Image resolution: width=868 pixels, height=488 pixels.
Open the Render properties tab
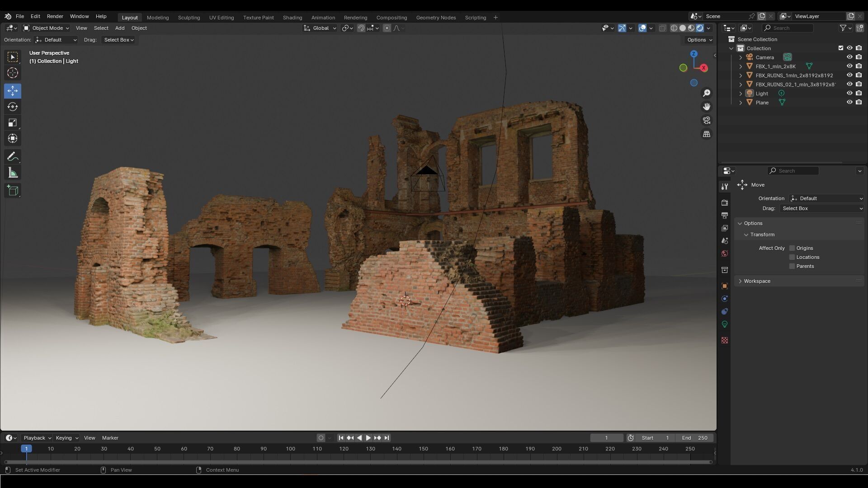pyautogui.click(x=725, y=203)
